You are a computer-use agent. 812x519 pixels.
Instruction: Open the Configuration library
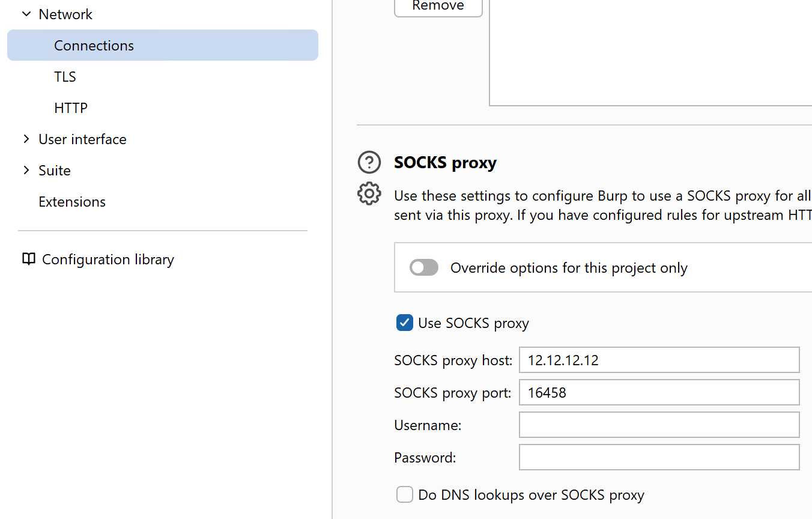(108, 259)
